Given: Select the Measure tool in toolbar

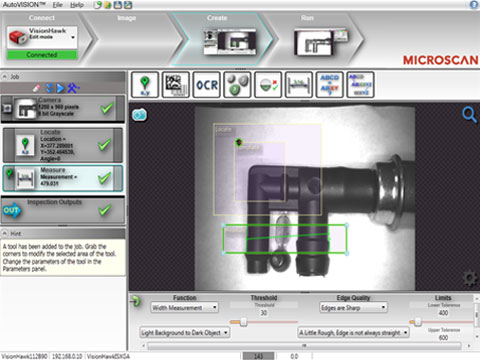Looking at the screenshot, I should click(299, 85).
